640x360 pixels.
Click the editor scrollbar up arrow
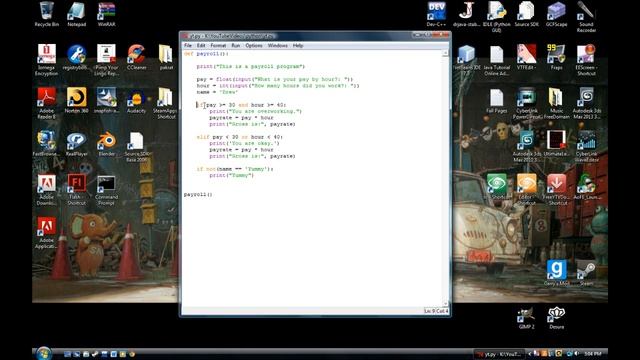point(445,53)
